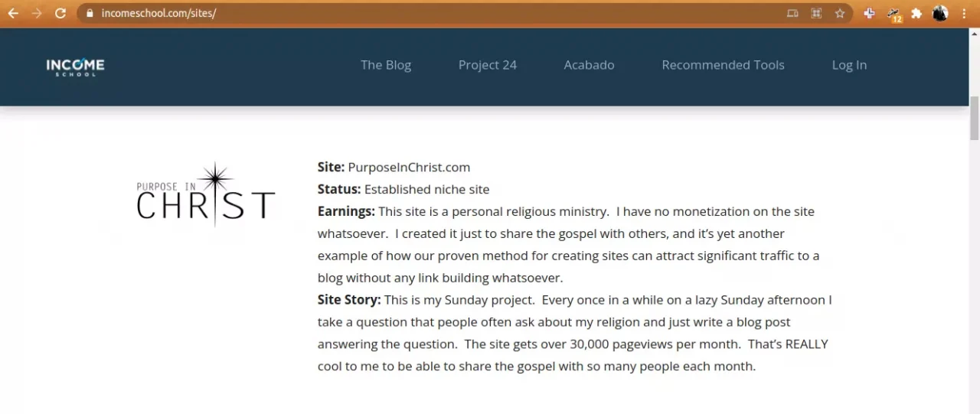Go to the Acabado page
Screen dimensions: 980x414
pyautogui.click(x=589, y=65)
